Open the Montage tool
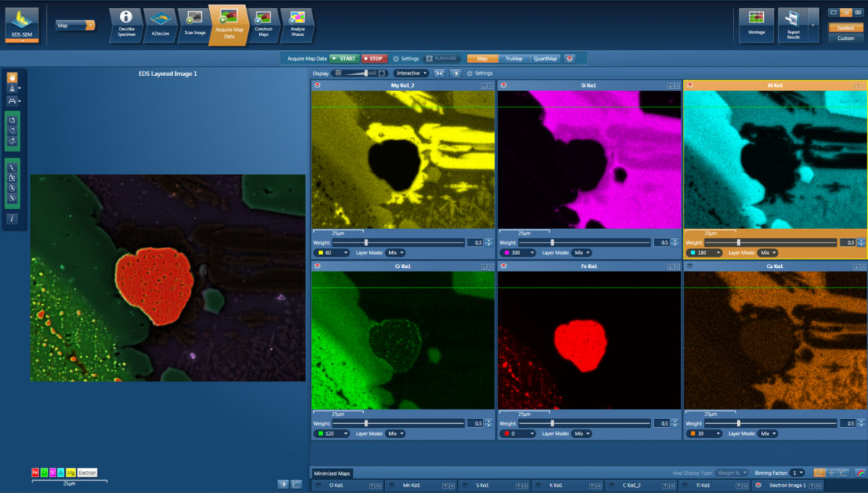The height and width of the screenshot is (493, 868). [x=756, y=24]
